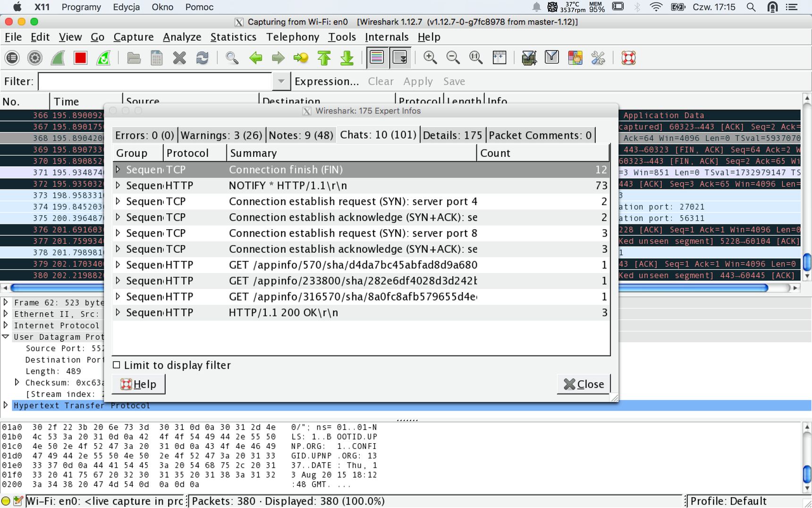Open a capture file icon
The height and width of the screenshot is (508, 812).
[x=134, y=58]
